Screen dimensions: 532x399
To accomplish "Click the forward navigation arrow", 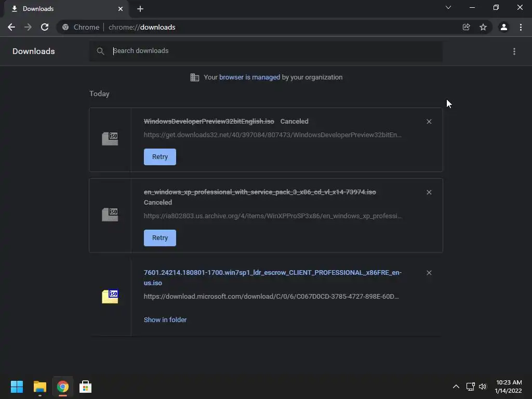I will [28, 27].
